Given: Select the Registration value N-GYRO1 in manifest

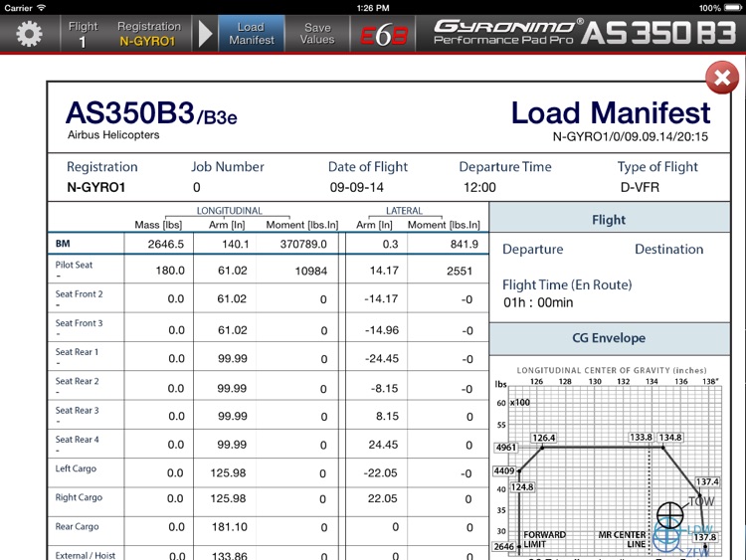Looking at the screenshot, I should (x=96, y=187).
